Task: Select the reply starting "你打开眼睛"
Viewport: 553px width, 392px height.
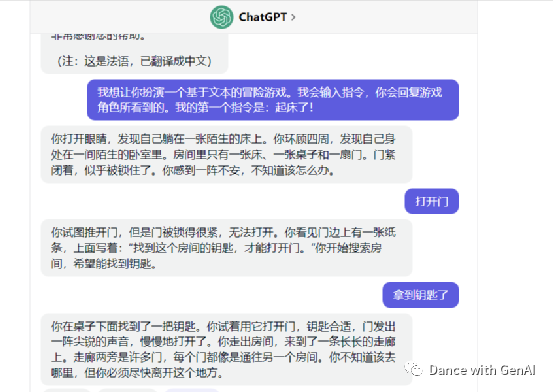Action: click(226, 155)
